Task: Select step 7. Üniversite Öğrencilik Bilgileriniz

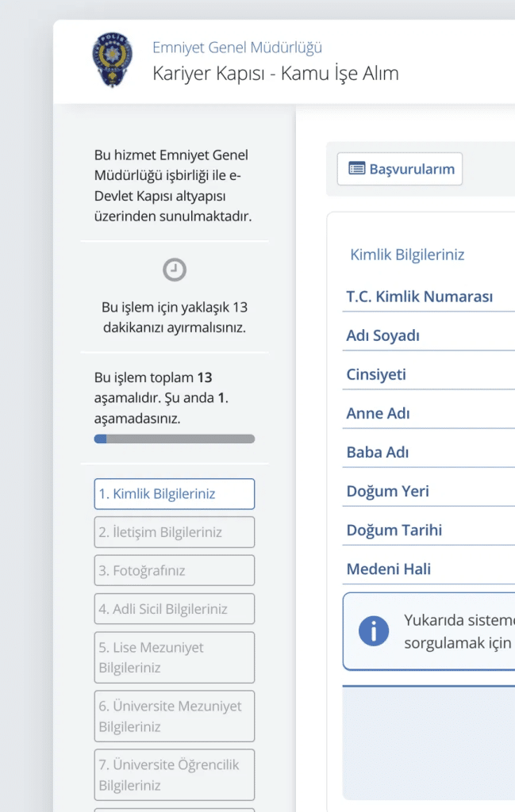Action: (175, 776)
